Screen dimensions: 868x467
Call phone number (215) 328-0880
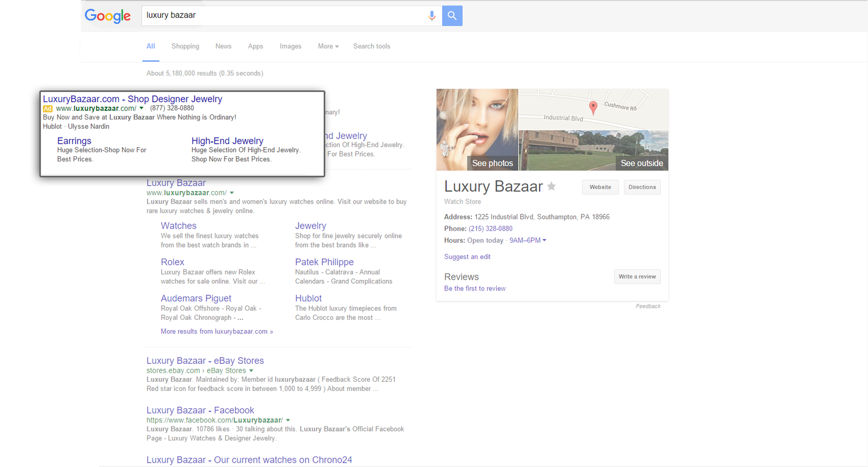pyautogui.click(x=490, y=229)
